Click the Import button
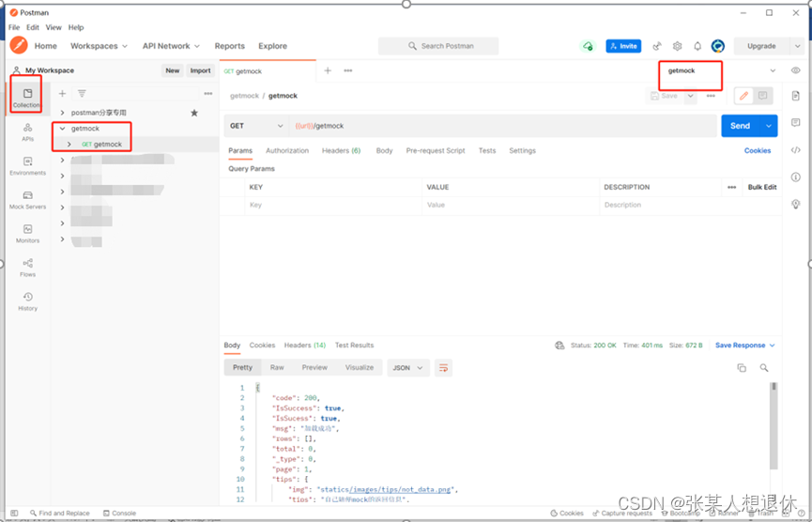 click(200, 71)
